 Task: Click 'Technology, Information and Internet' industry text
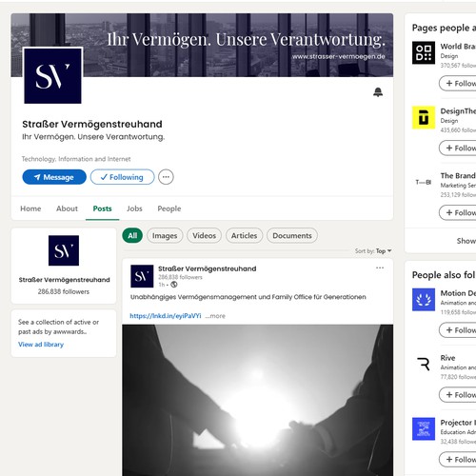(76, 159)
